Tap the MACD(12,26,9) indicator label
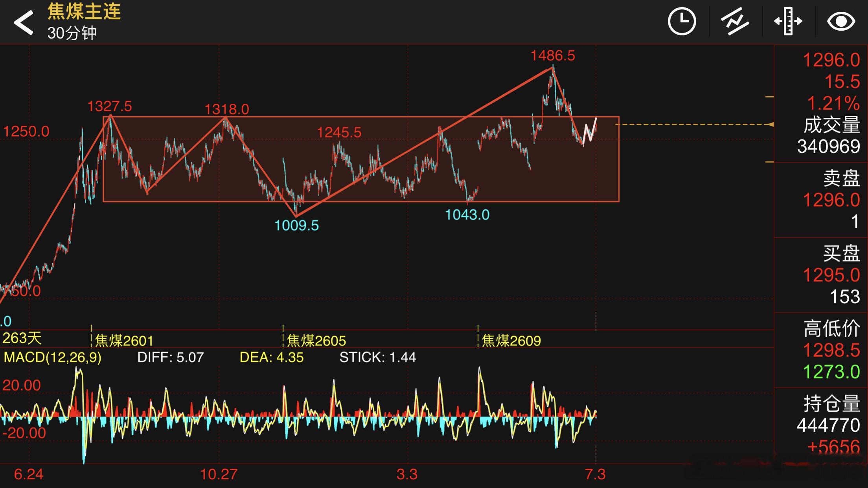 point(52,358)
